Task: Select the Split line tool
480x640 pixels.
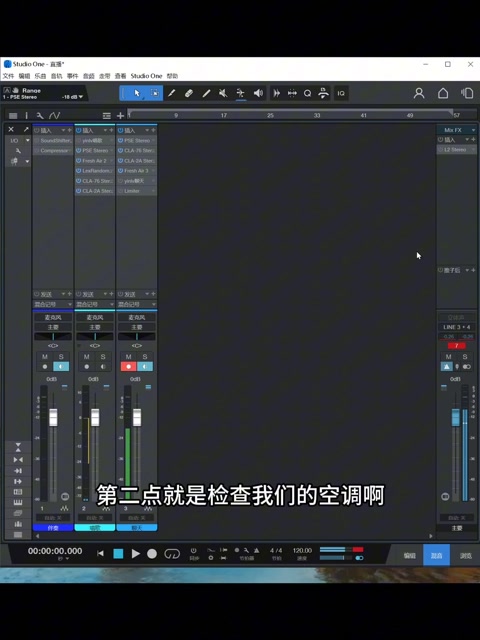Action: [x=206, y=93]
